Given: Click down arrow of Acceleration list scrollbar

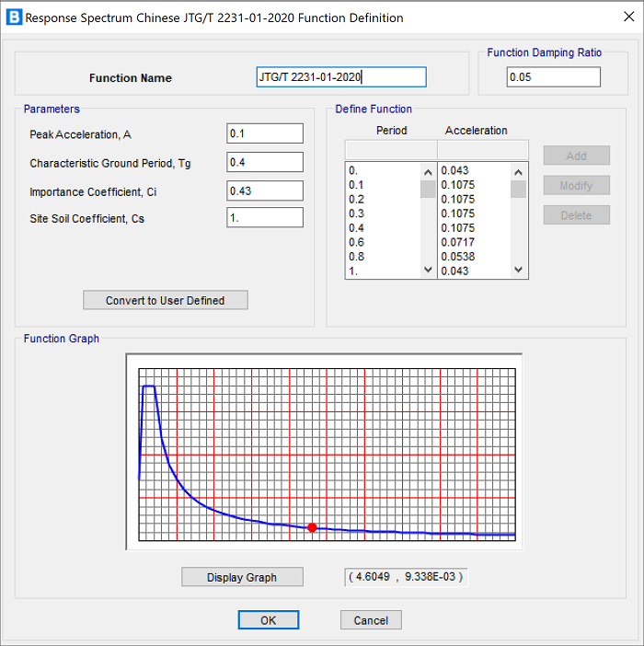Looking at the screenshot, I should tap(518, 270).
